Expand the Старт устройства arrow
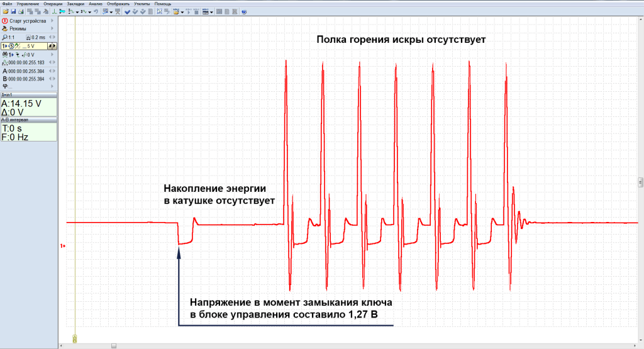 coord(54,21)
